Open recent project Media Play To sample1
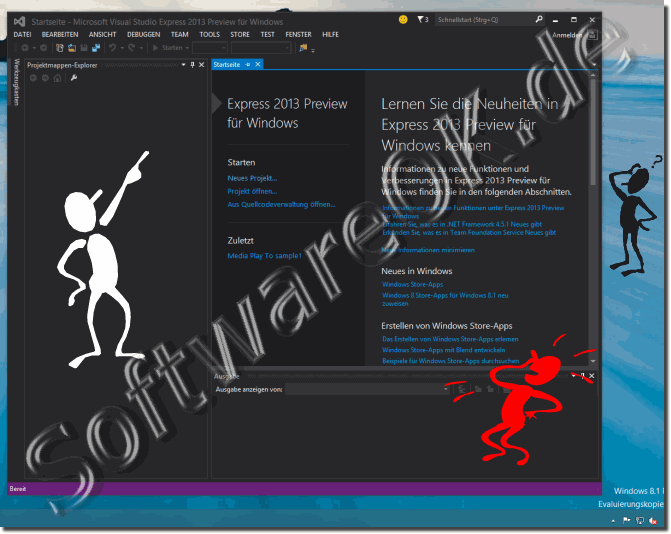This screenshot has width=671, height=534. pyautogui.click(x=264, y=256)
